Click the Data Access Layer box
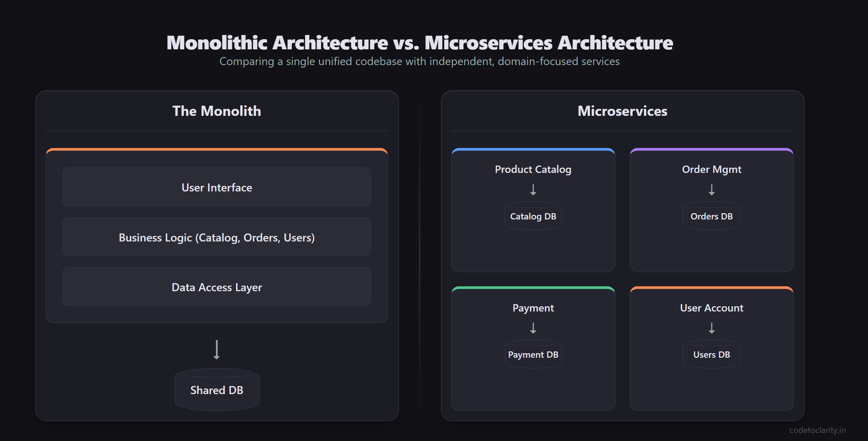The height and width of the screenshot is (441, 868). [217, 287]
